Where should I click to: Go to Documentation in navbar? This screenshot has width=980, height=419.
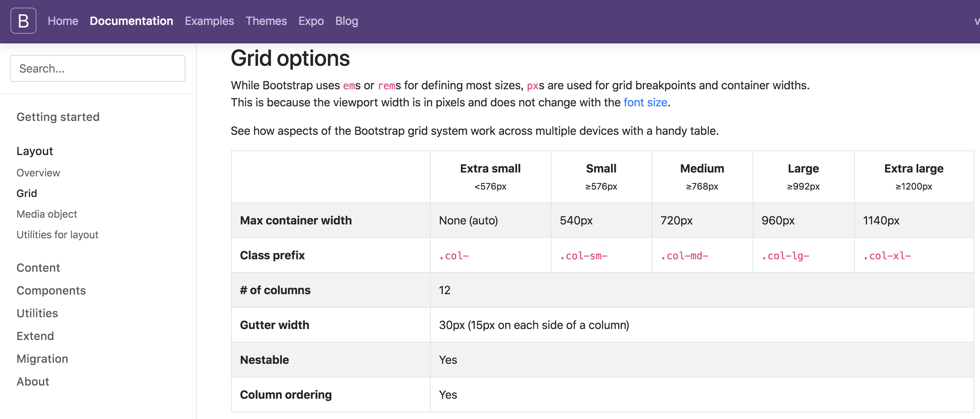(x=131, y=21)
